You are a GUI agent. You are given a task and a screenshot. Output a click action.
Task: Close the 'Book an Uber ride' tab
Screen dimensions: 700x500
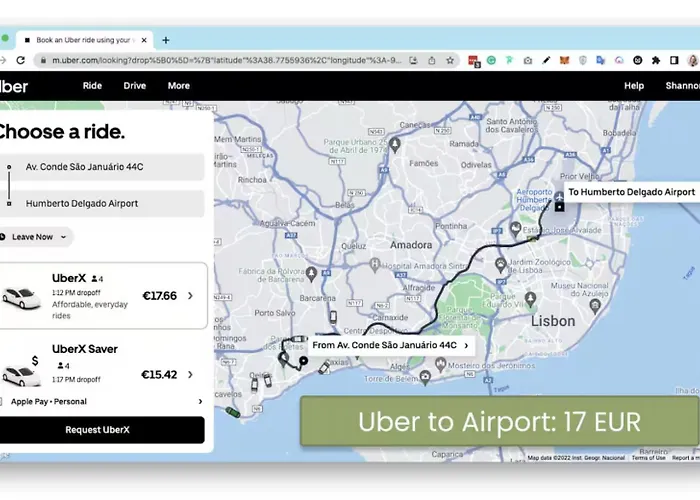(144, 40)
